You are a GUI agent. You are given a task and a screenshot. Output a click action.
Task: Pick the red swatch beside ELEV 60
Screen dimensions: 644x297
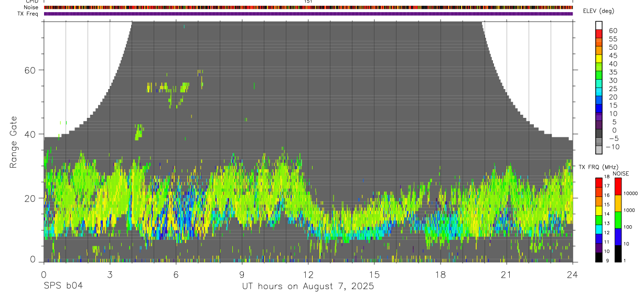pyautogui.click(x=599, y=34)
